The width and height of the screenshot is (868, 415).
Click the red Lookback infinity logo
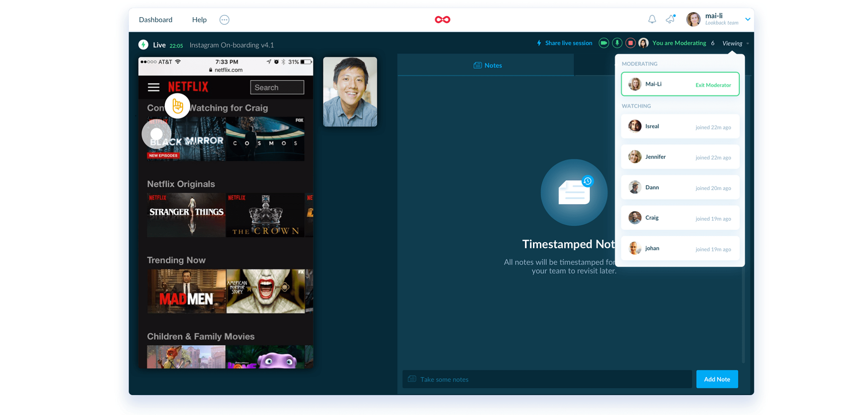(443, 19)
